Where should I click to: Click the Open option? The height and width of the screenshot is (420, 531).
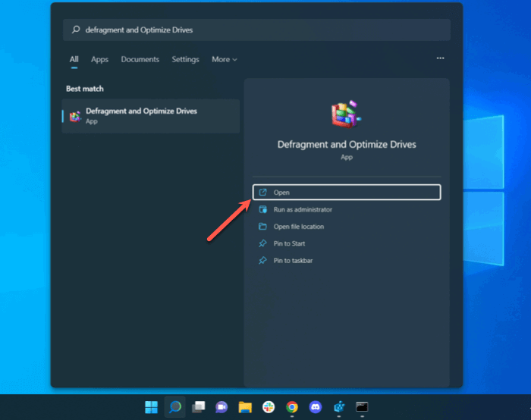pyautogui.click(x=347, y=193)
